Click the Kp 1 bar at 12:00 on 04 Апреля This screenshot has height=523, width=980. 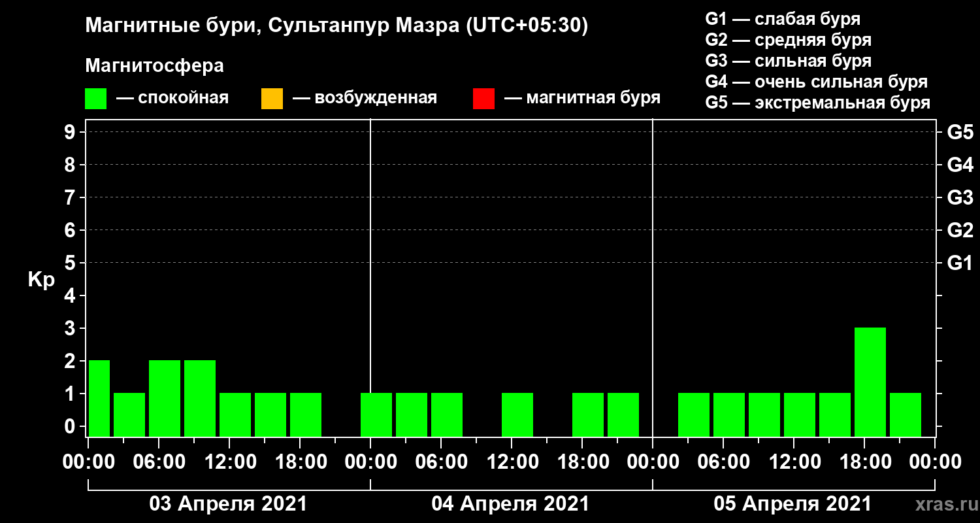(x=517, y=414)
